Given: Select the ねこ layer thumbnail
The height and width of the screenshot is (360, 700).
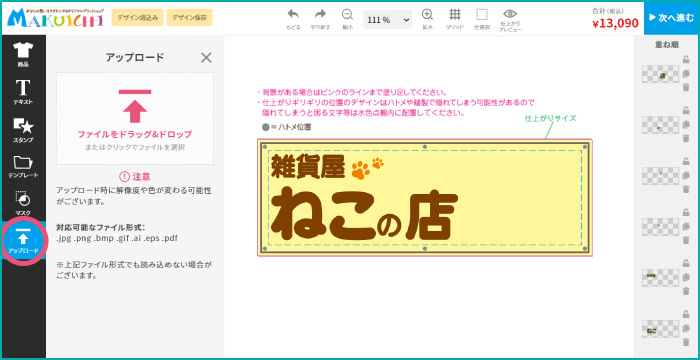Looking at the screenshot, I should pyautogui.click(x=660, y=329).
